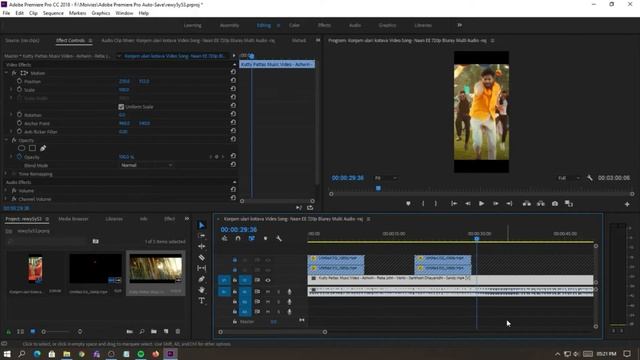Image resolution: width=640 pixels, height=360 pixels.
Task: Open the Full playback resolution dropdown
Action: coord(569,178)
